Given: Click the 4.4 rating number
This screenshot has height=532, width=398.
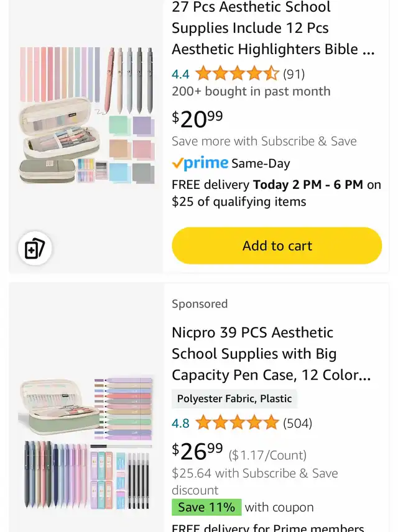Looking at the screenshot, I should (180, 75).
